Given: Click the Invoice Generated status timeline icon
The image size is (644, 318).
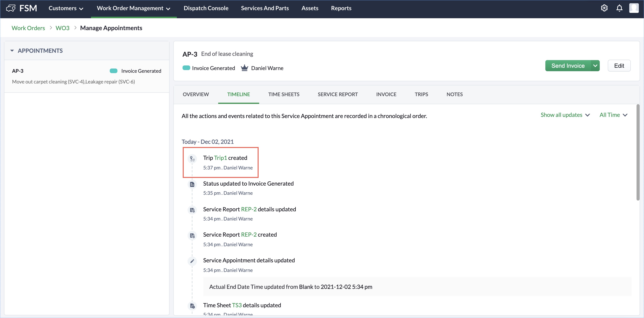Looking at the screenshot, I should 192,185.
